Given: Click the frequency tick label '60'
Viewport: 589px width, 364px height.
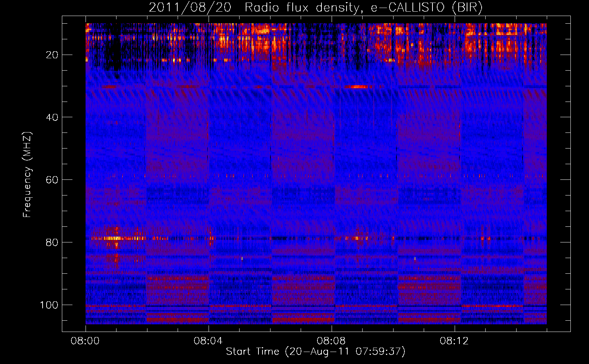Looking at the screenshot, I should [52, 180].
